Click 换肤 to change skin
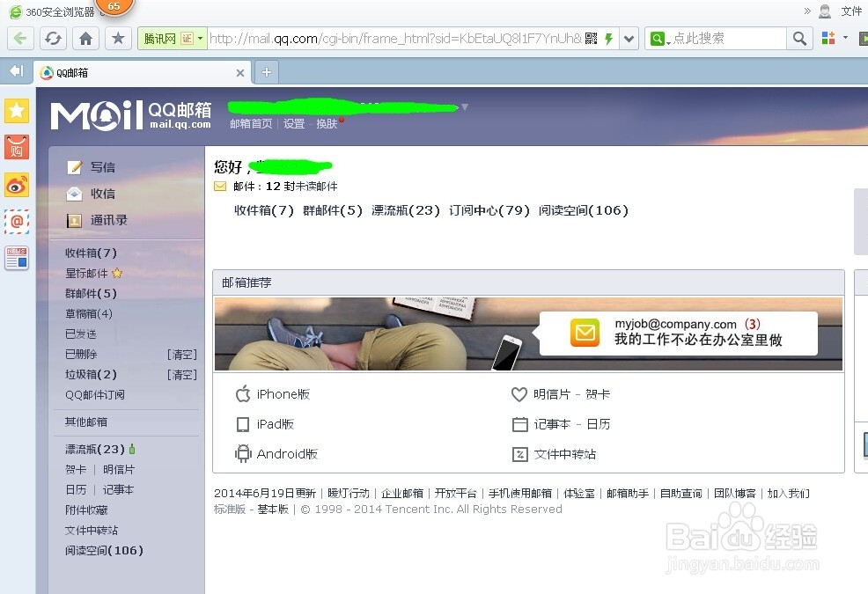The width and height of the screenshot is (868, 594). point(327,123)
